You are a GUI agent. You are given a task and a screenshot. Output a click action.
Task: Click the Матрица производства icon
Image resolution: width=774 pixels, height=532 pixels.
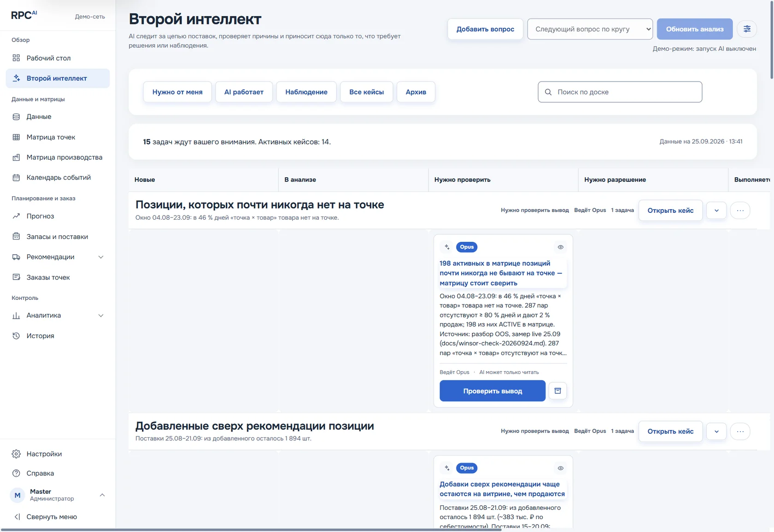[16, 158]
